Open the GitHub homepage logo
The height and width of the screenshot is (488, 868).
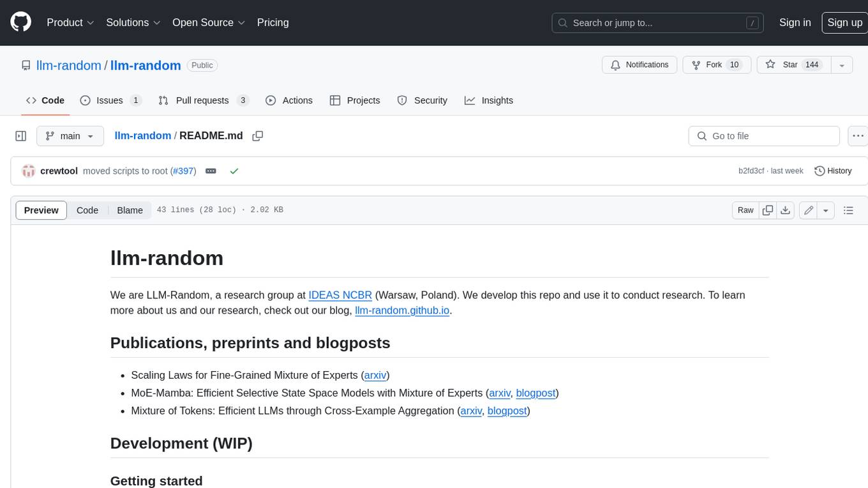20,22
